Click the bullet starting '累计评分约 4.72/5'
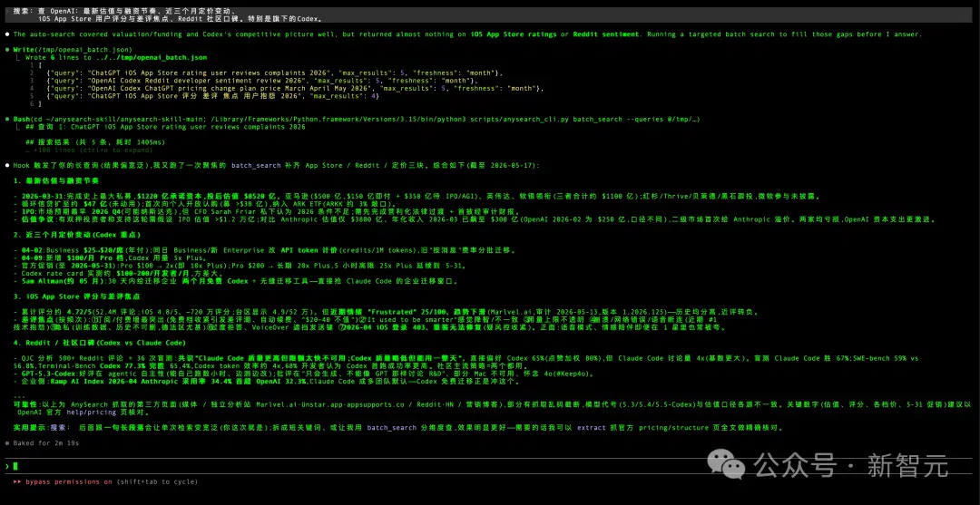Viewport: 980px width, 505px height. tap(387, 312)
